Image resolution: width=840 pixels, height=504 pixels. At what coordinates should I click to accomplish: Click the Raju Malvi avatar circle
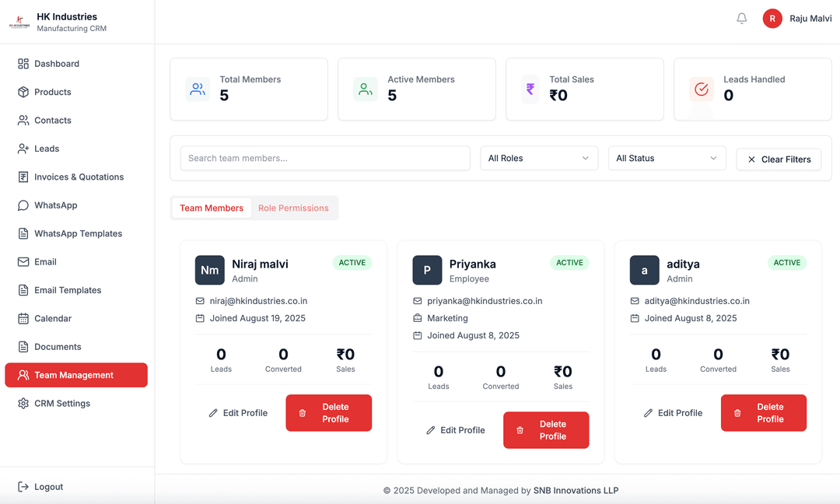(x=772, y=18)
